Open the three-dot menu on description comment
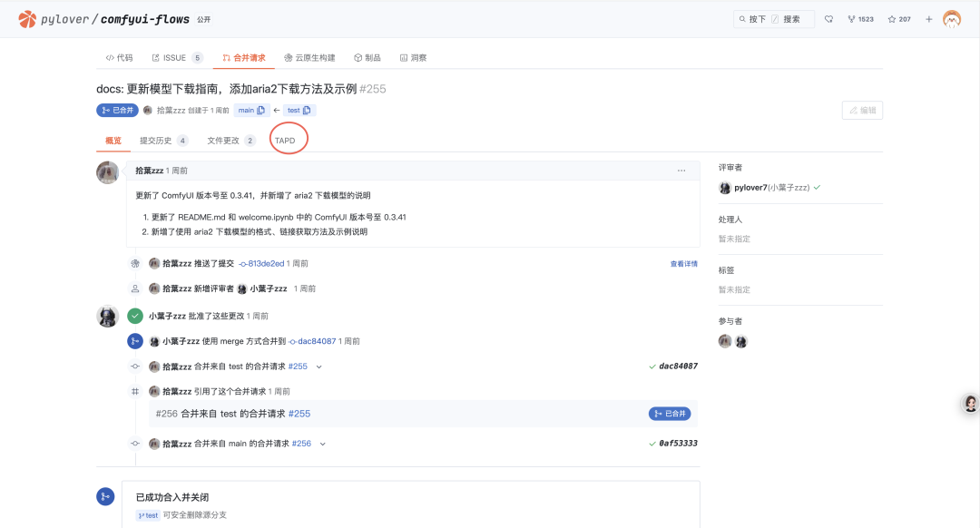Viewport: 980px width, 528px height. click(x=681, y=171)
